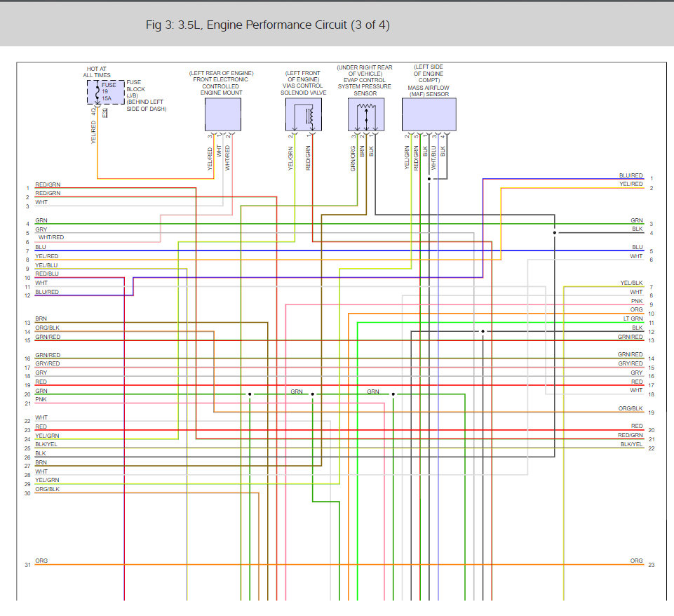This screenshot has width=674, height=616.
Task: Click the UNDER RIGHT REAR OF VEHICLE note
Action: pyautogui.click(x=365, y=70)
